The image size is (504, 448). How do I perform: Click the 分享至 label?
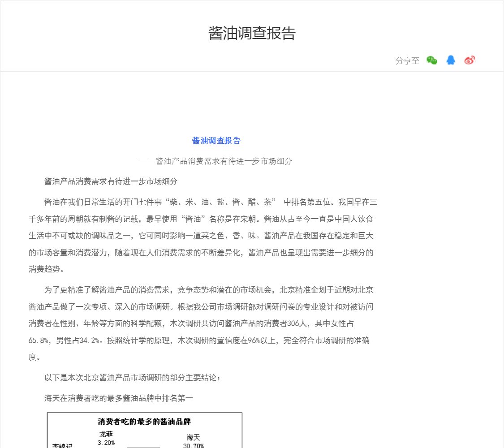(x=407, y=61)
